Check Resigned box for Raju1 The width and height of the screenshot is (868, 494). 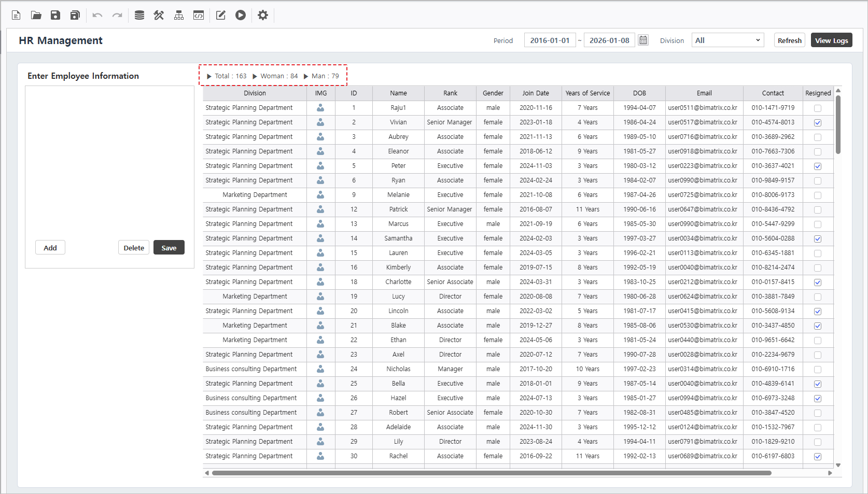click(x=818, y=108)
